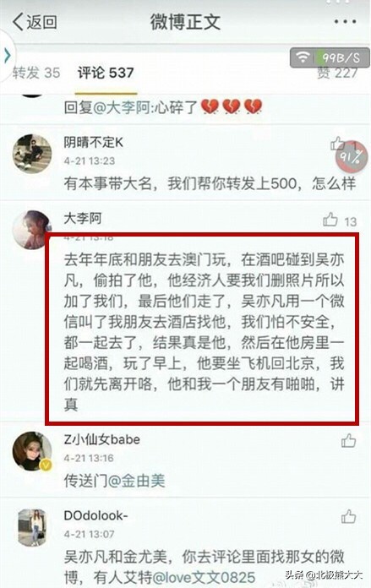
Task: Like DOdolook-'s comment thumbs-up
Action: click(x=348, y=516)
